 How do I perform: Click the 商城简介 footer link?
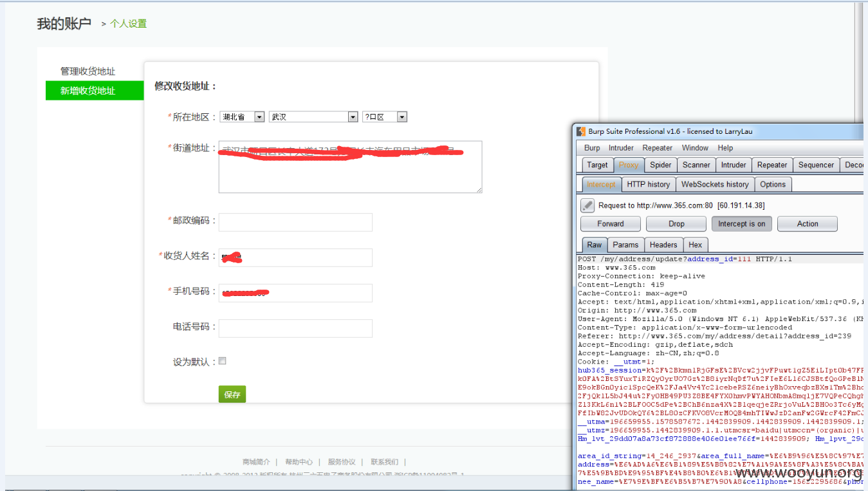click(x=256, y=461)
